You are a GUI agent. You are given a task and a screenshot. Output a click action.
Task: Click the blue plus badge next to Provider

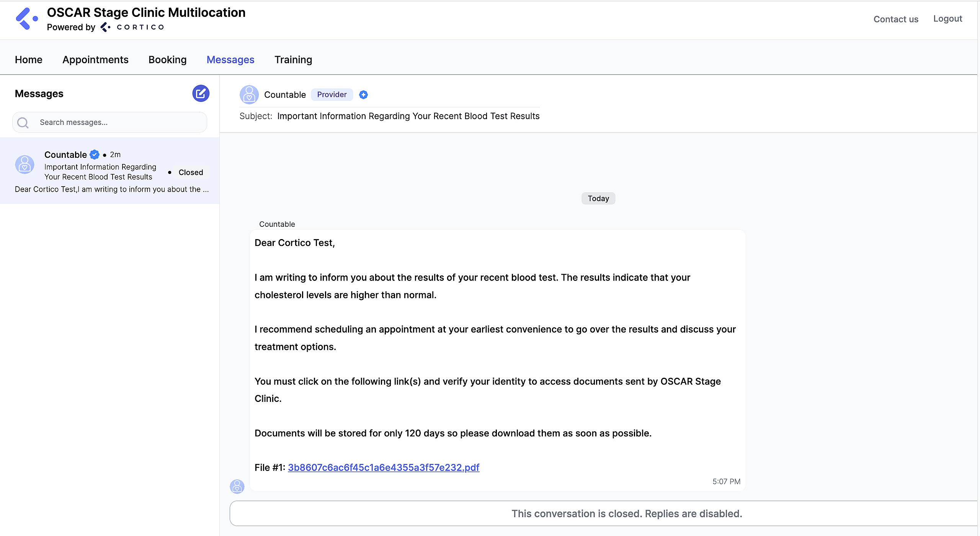tap(363, 95)
